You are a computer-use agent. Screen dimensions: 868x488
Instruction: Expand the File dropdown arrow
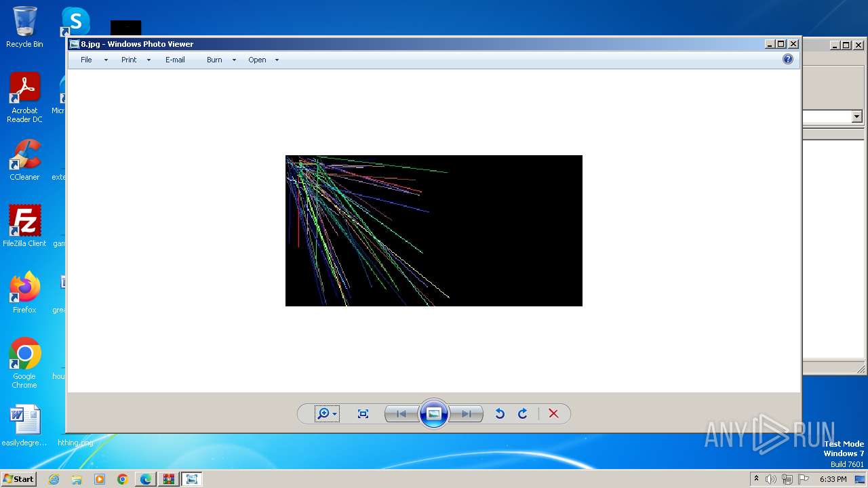click(106, 60)
